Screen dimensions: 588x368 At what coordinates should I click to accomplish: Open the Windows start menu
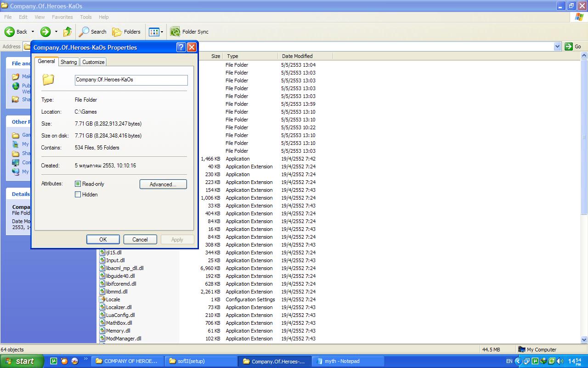22,361
